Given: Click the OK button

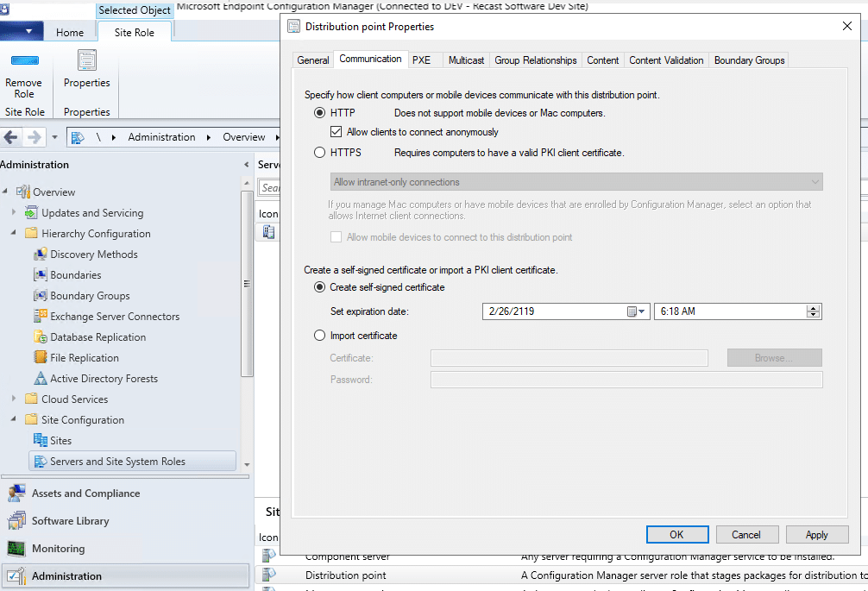Looking at the screenshot, I should [676, 535].
